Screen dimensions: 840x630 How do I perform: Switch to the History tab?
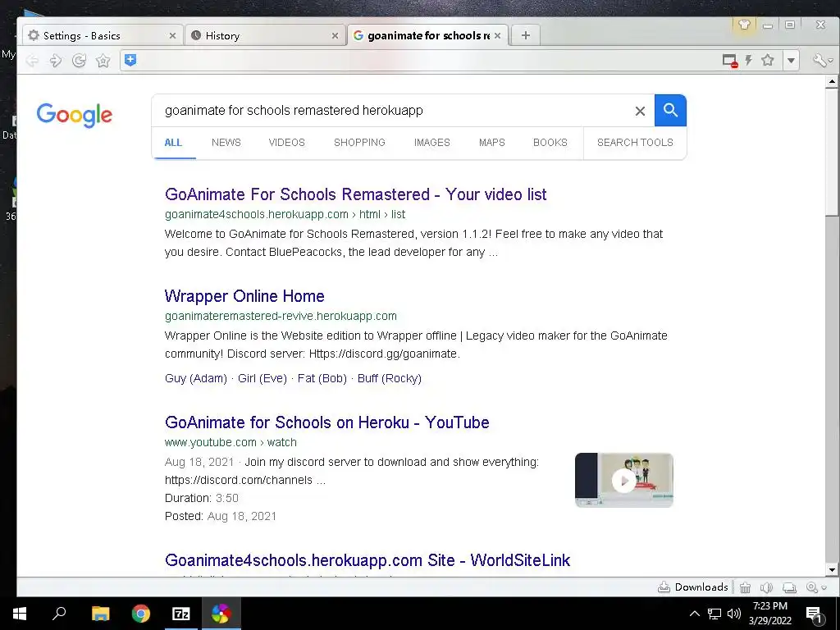point(265,35)
